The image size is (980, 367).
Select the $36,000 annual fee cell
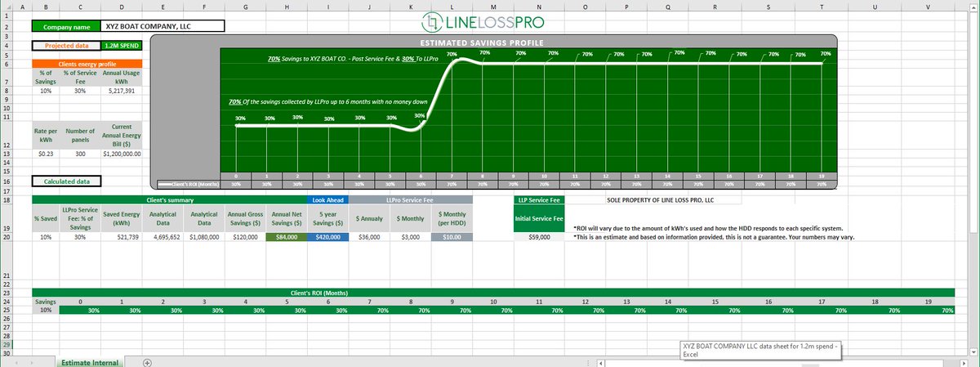(369, 237)
